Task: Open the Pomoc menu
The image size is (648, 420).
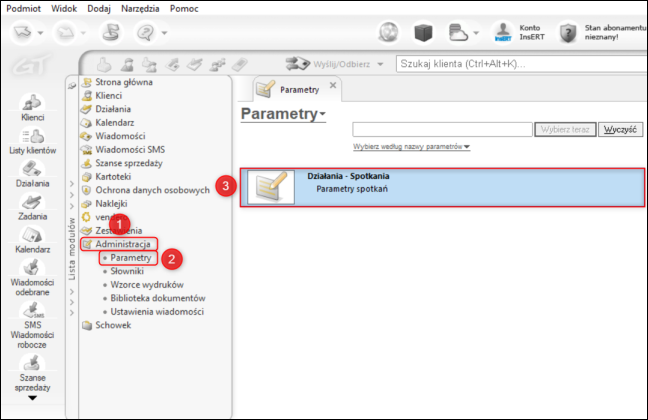Action: (184, 9)
